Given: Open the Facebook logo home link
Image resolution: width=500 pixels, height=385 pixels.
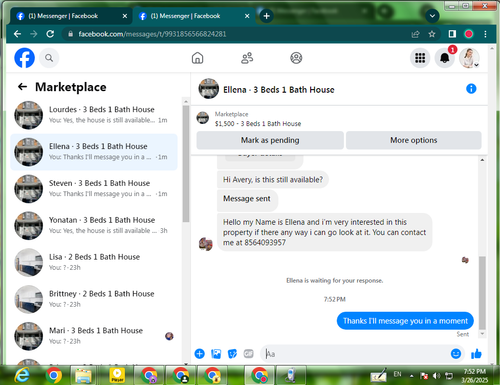Looking at the screenshot, I should click(24, 58).
